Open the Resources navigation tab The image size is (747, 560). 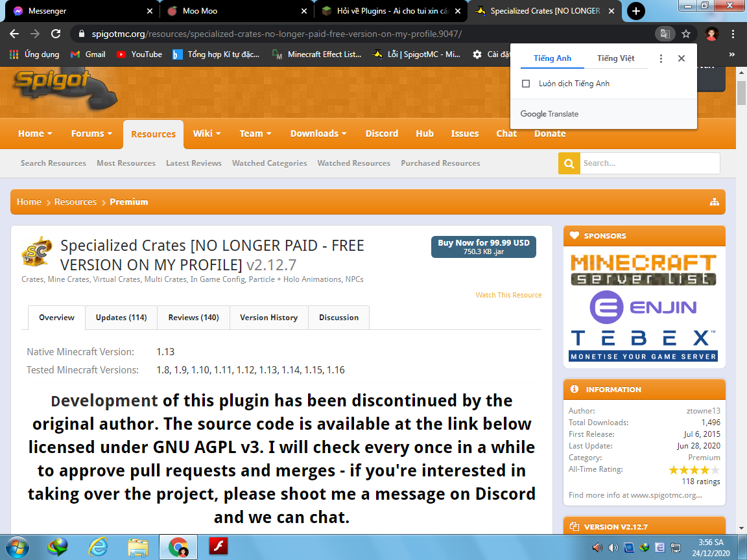pos(154,134)
